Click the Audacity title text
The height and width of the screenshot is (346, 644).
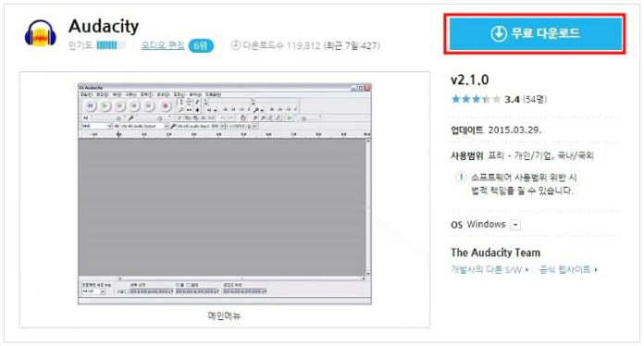pos(104,26)
